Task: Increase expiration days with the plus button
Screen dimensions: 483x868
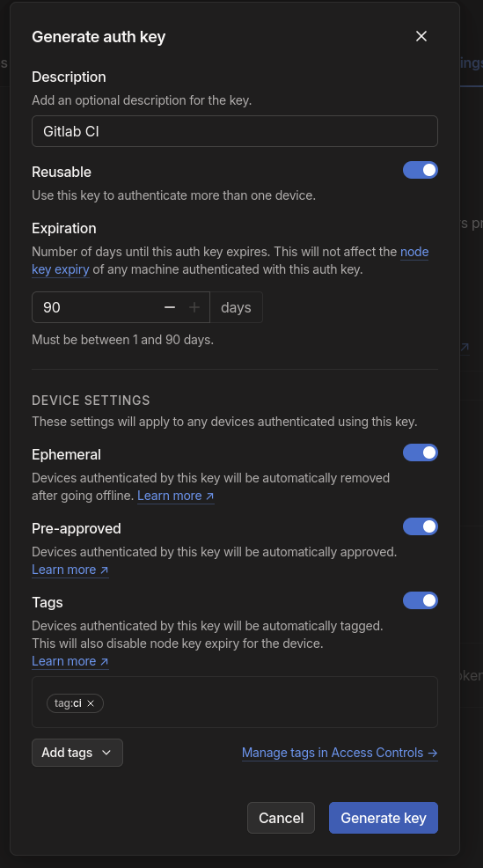Action: click(x=194, y=307)
